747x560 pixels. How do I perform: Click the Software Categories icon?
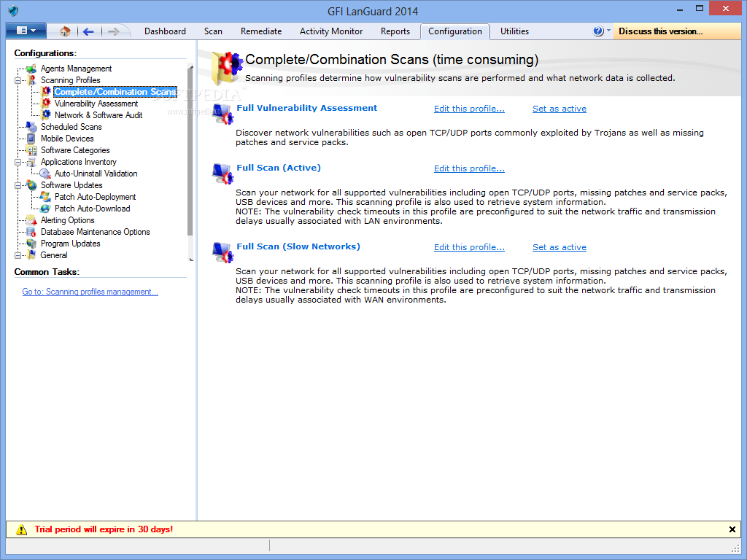(x=31, y=150)
